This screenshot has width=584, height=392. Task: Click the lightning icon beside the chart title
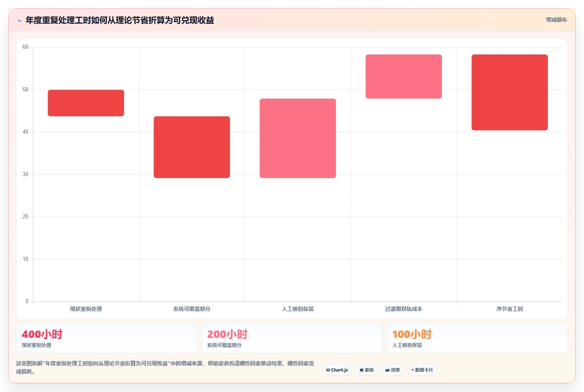(x=19, y=20)
